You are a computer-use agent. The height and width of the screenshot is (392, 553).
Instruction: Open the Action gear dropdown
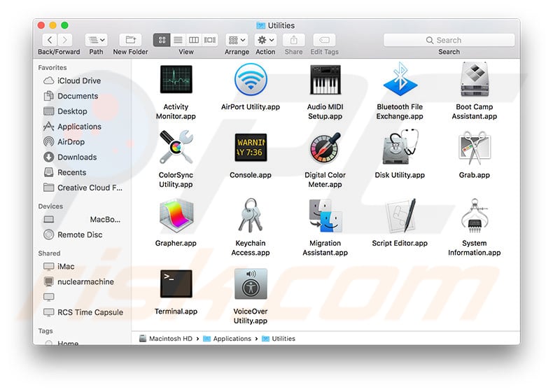pos(265,40)
